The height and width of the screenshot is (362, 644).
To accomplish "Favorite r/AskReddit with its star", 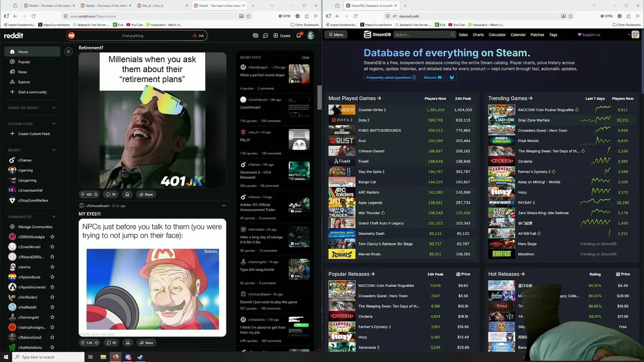I will pos(52,307).
